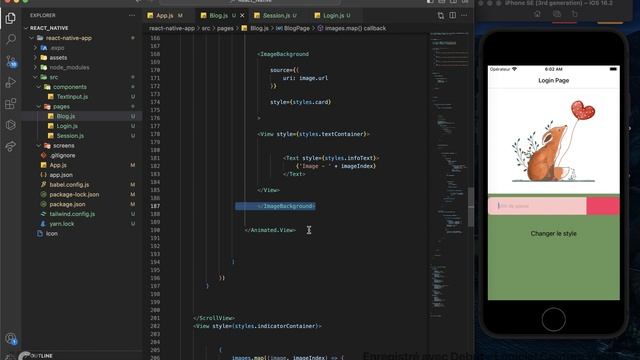This screenshot has width=640, height=360.
Task: Open the Extensions view
Action: (11, 104)
